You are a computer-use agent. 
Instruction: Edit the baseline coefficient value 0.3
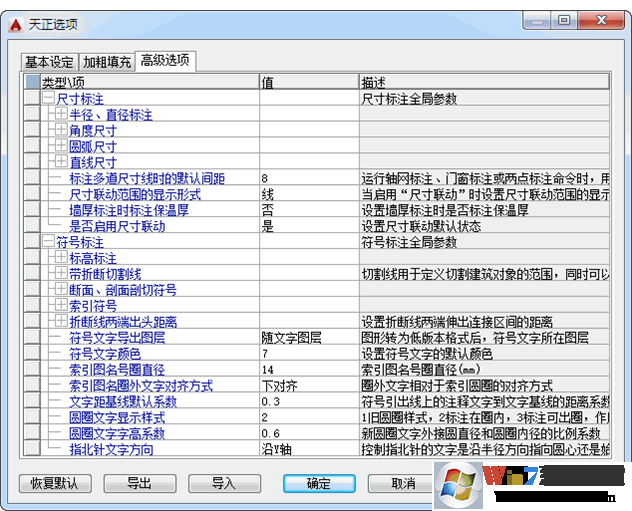[309, 401]
